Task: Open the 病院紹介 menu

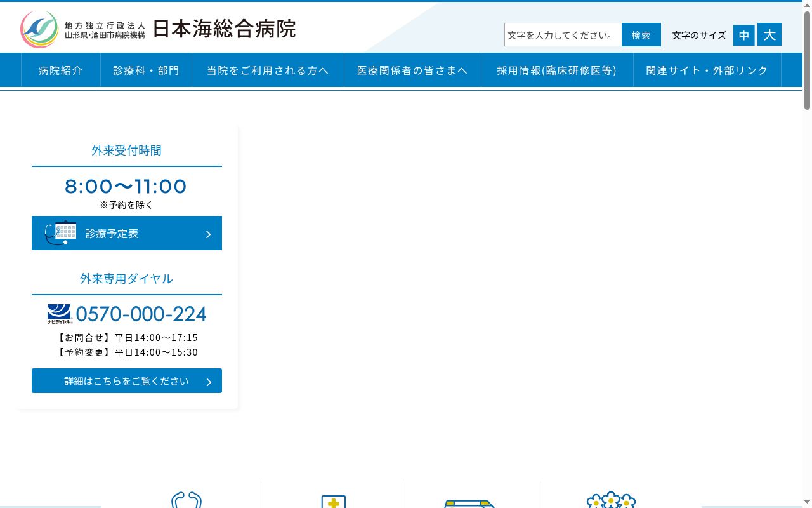Action: click(61, 70)
